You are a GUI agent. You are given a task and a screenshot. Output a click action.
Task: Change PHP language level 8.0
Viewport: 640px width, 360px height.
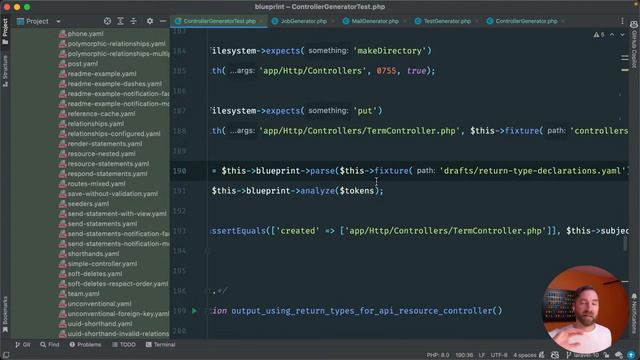(438, 355)
